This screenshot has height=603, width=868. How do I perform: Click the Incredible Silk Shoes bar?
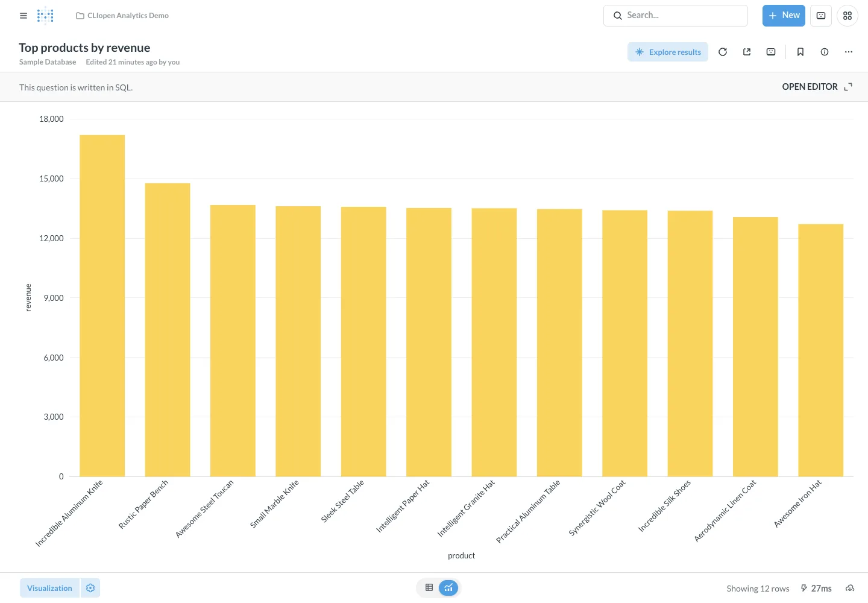tap(690, 344)
